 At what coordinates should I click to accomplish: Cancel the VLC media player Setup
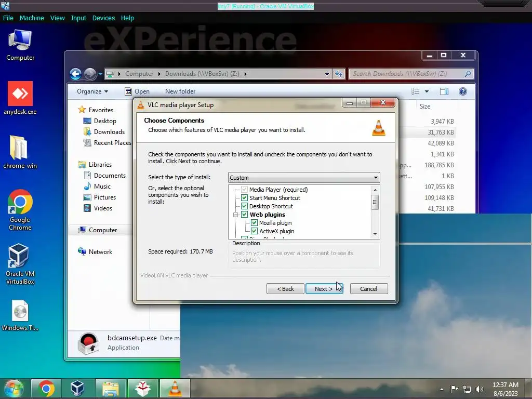[x=368, y=289]
